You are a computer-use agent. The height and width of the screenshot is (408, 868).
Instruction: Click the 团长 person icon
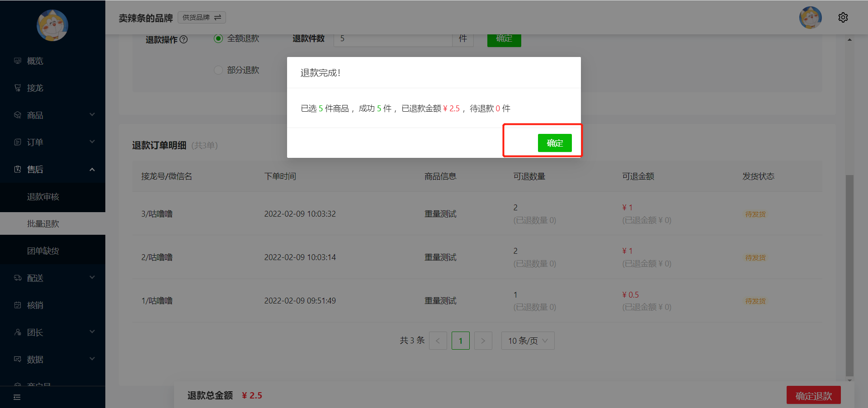point(18,332)
